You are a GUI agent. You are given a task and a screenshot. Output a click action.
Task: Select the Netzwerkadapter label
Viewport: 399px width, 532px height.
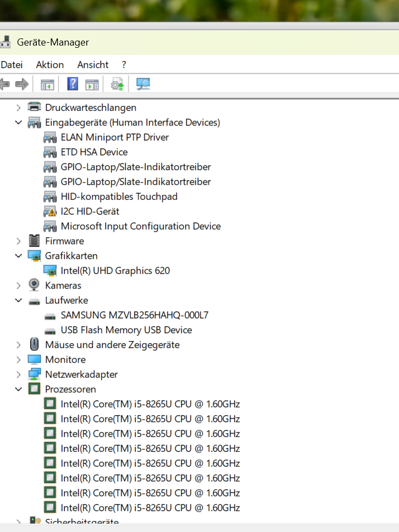(81, 374)
